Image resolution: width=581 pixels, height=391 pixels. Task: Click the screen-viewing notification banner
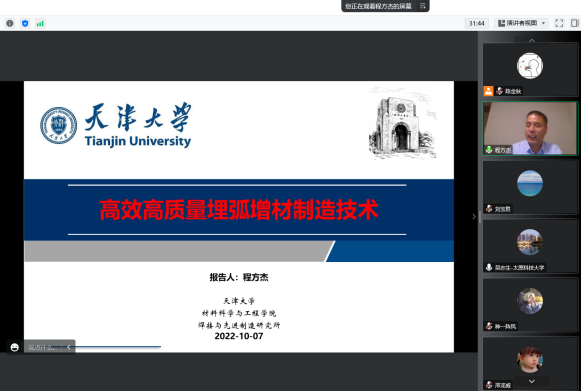click(x=385, y=6)
